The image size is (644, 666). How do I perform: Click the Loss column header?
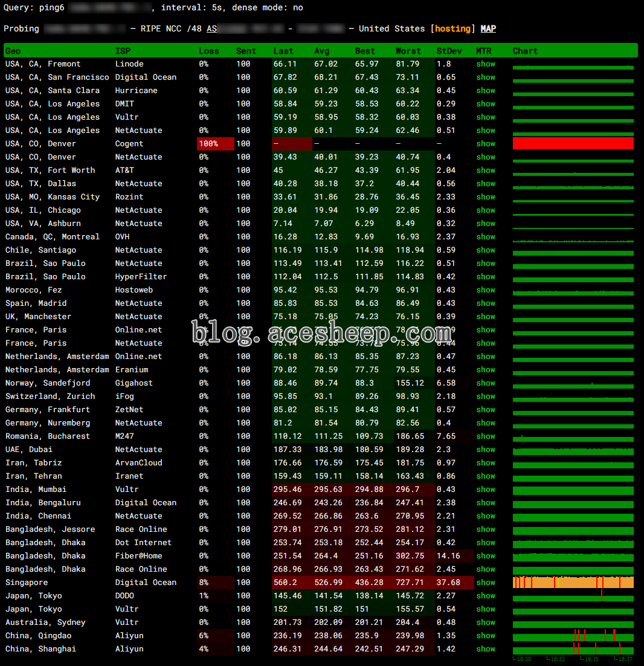pyautogui.click(x=208, y=51)
